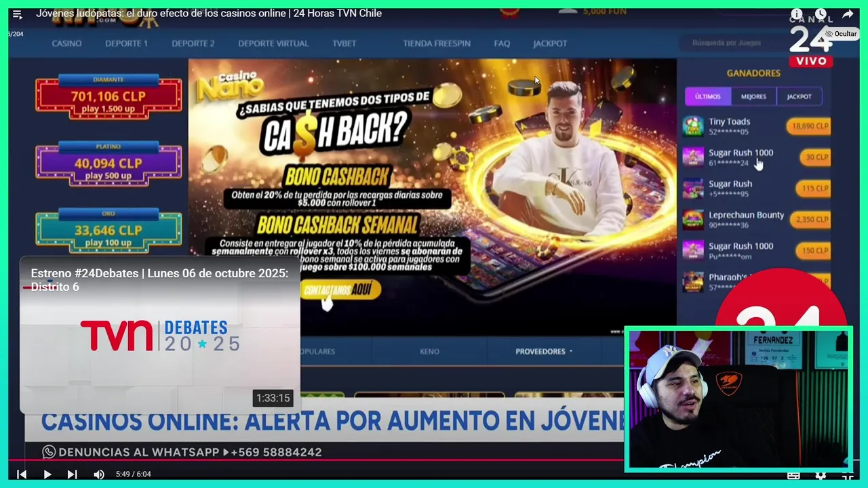The width and height of the screenshot is (868, 488).
Task: Click the Leprechaun Bounty game name
Action: [746, 215]
